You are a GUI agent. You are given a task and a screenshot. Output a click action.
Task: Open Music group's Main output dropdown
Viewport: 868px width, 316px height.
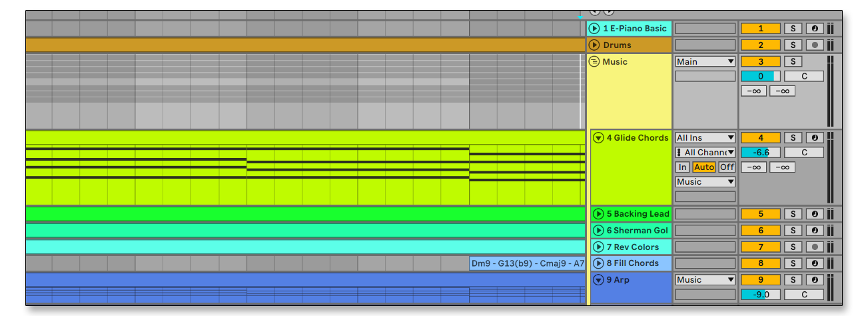pos(705,62)
